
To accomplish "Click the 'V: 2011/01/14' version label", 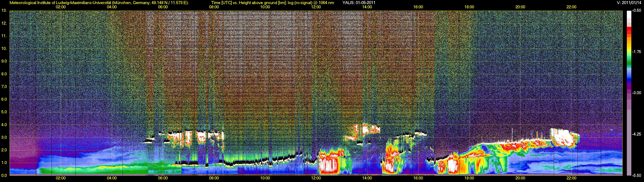I will click(x=629, y=3).
